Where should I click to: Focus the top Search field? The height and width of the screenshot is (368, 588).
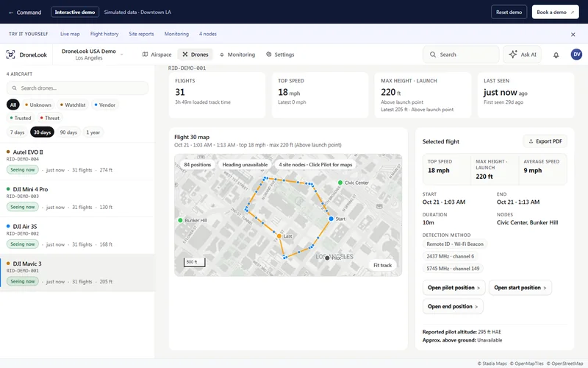[x=462, y=54]
